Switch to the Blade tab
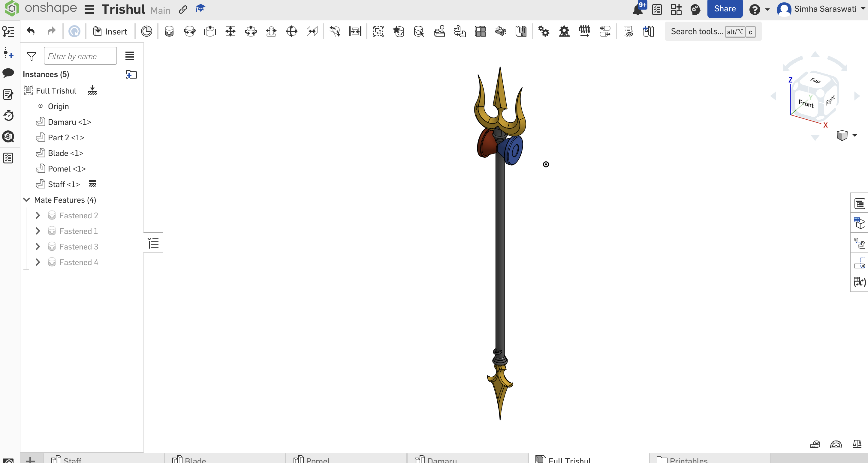The image size is (868, 463). pos(225,458)
